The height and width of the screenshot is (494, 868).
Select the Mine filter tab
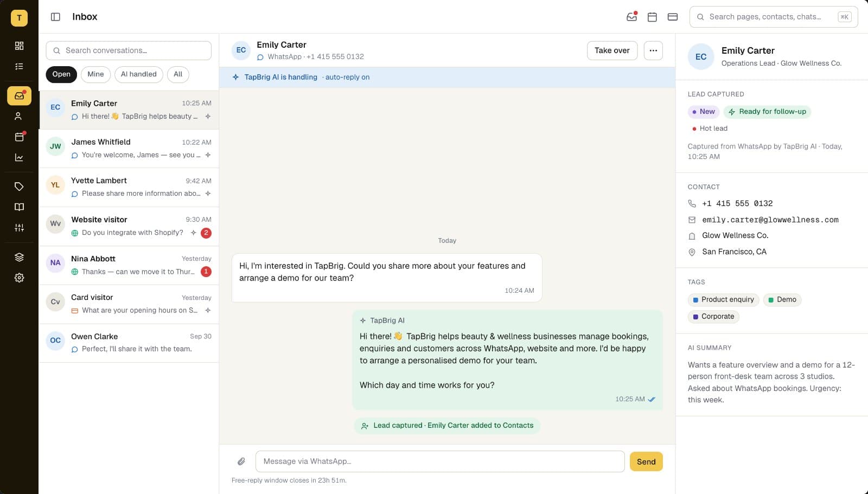point(95,74)
